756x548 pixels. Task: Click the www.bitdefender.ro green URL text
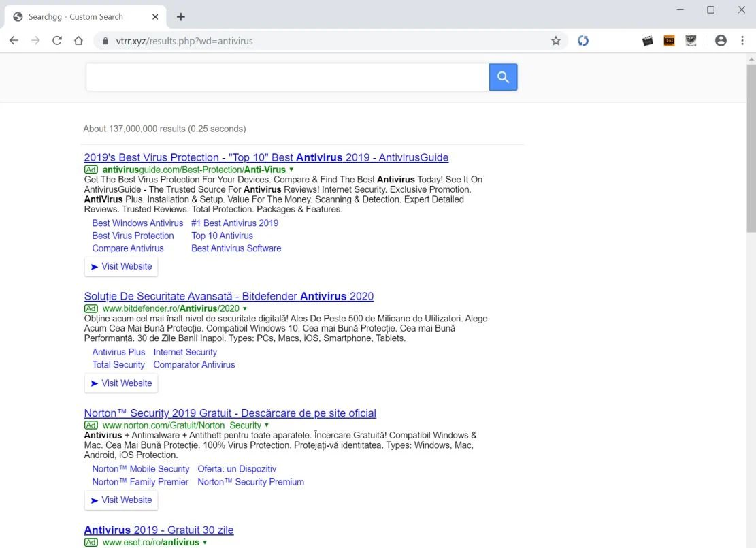(171, 309)
